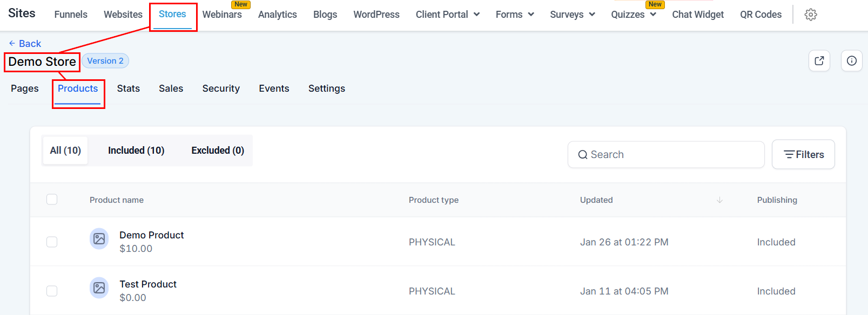Image resolution: width=868 pixels, height=315 pixels.
Task: Focus the product Search field
Action: point(666,155)
